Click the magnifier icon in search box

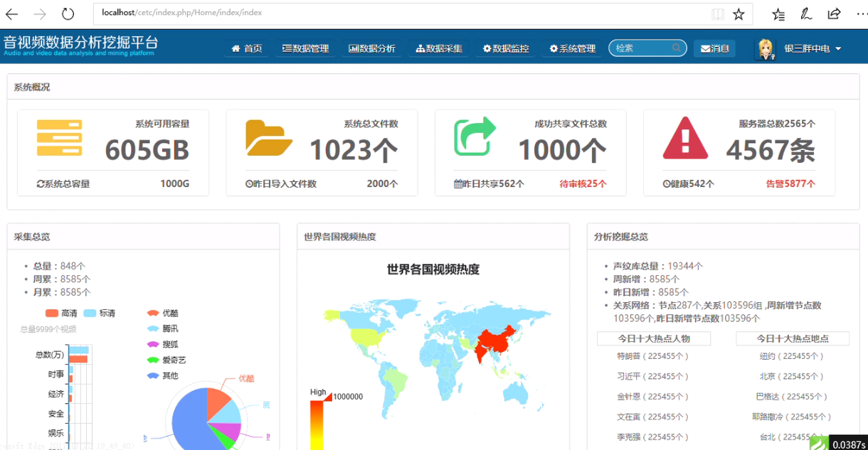676,48
